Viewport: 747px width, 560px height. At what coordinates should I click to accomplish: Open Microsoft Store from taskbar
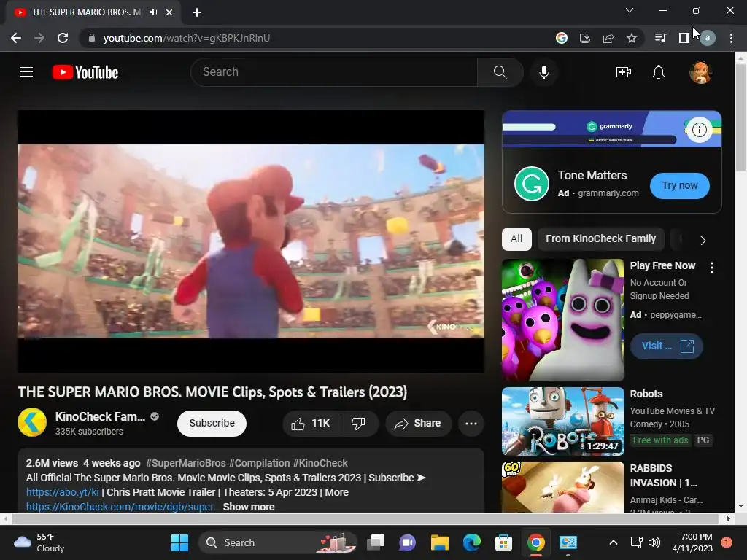tap(503, 542)
